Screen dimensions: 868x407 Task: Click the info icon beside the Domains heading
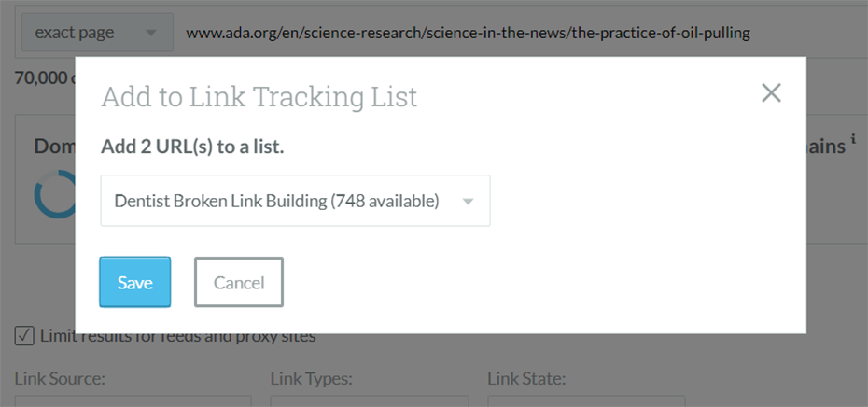click(x=854, y=139)
